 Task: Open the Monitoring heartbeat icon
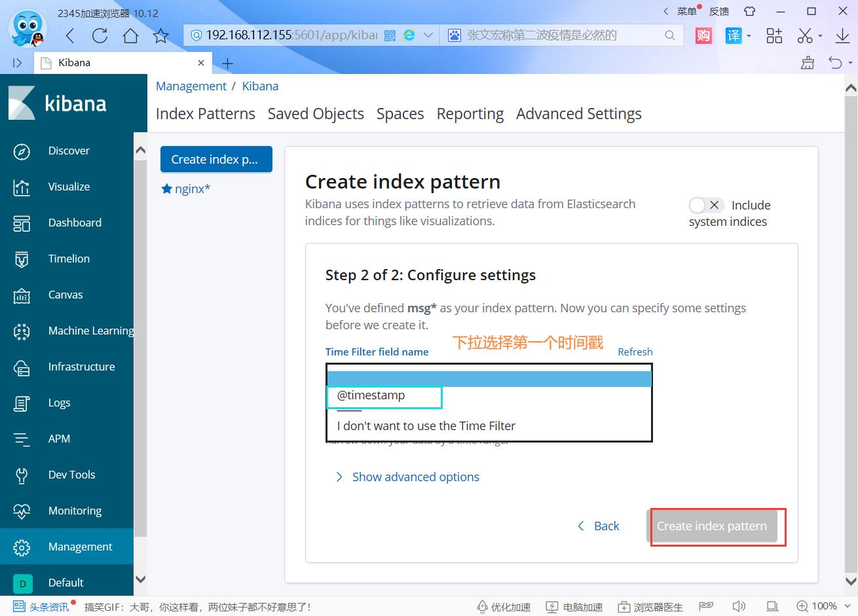click(22, 511)
